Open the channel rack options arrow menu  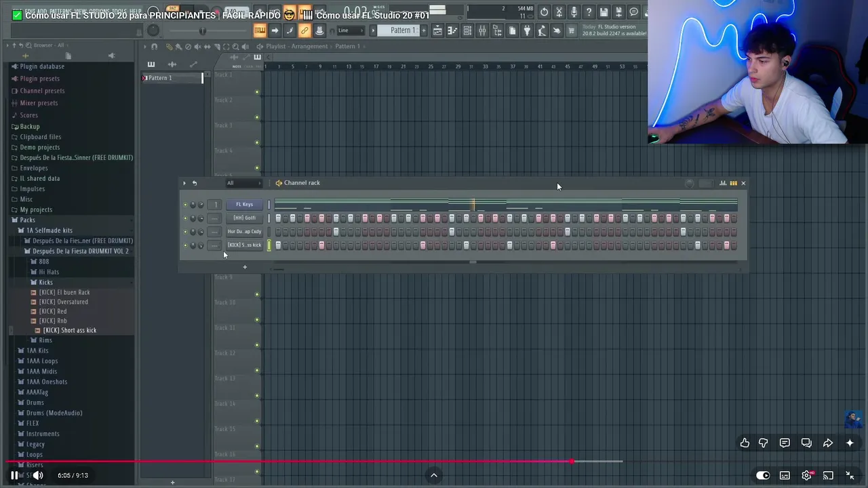(184, 183)
